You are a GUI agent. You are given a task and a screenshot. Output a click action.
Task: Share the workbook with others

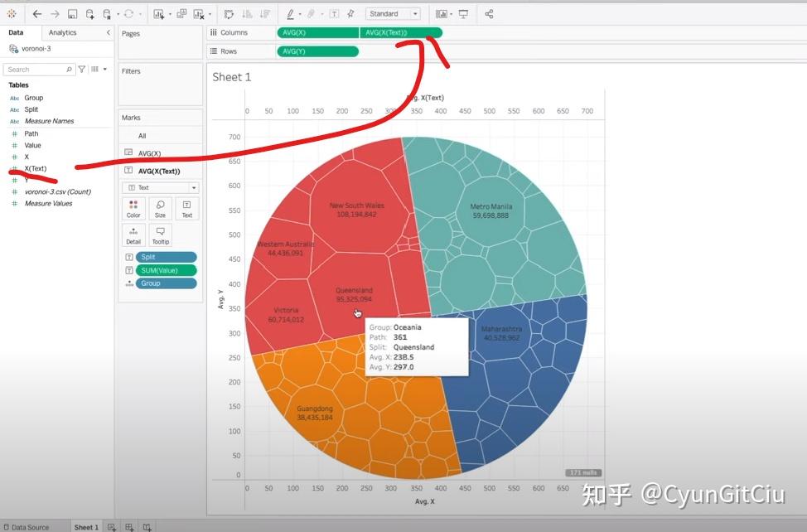pyautogui.click(x=489, y=14)
